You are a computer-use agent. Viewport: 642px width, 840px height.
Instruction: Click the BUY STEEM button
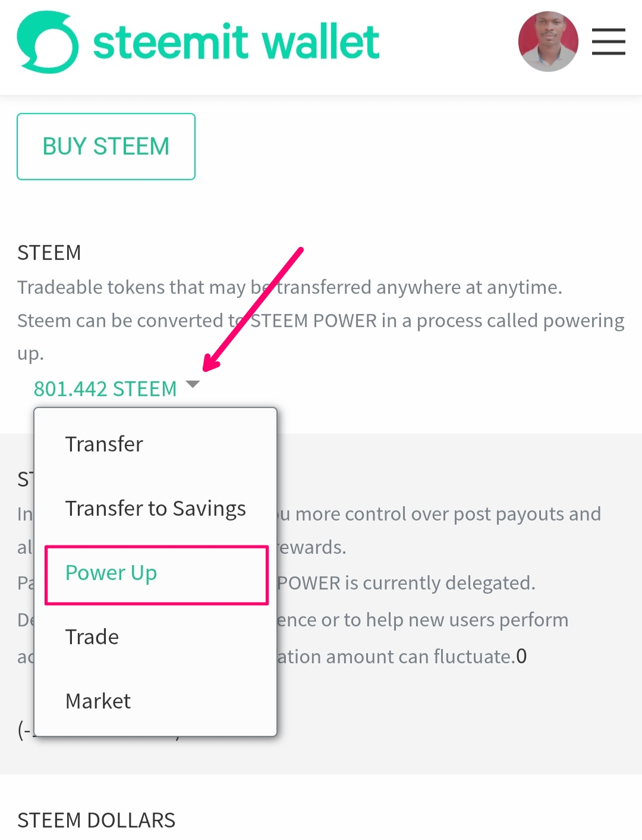[106, 146]
